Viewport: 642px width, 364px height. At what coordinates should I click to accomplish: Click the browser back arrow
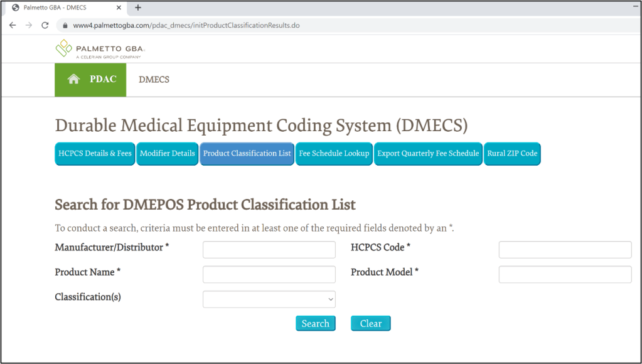pyautogui.click(x=13, y=26)
